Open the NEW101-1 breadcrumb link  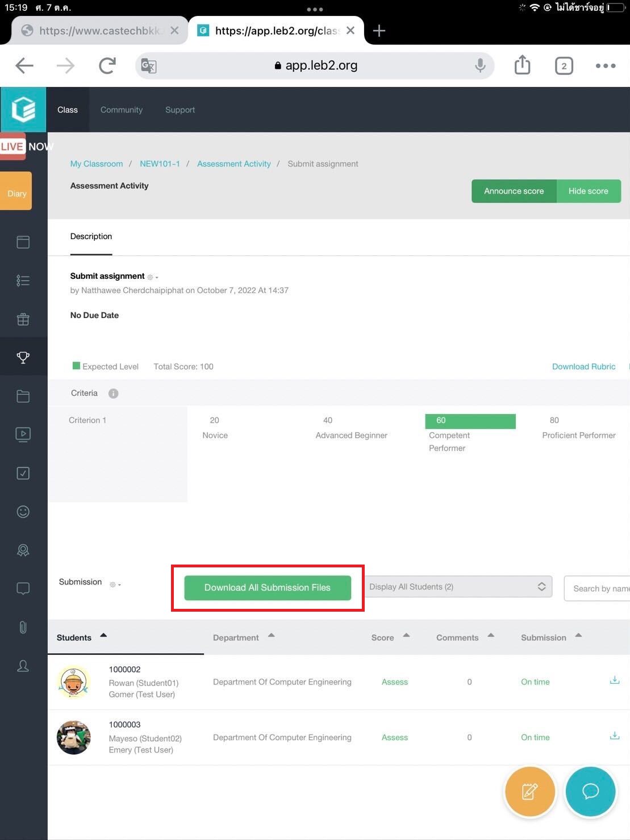(160, 164)
